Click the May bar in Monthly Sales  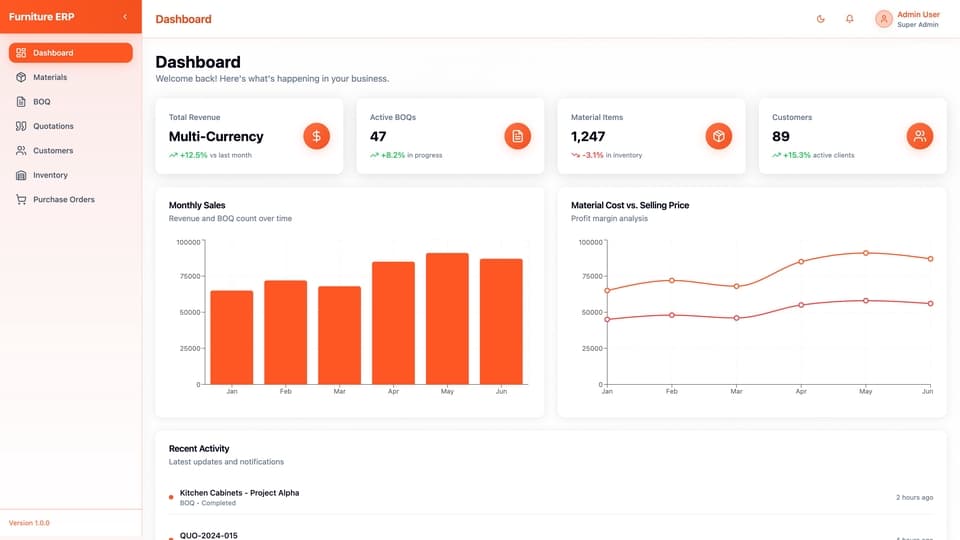pyautogui.click(x=447, y=319)
